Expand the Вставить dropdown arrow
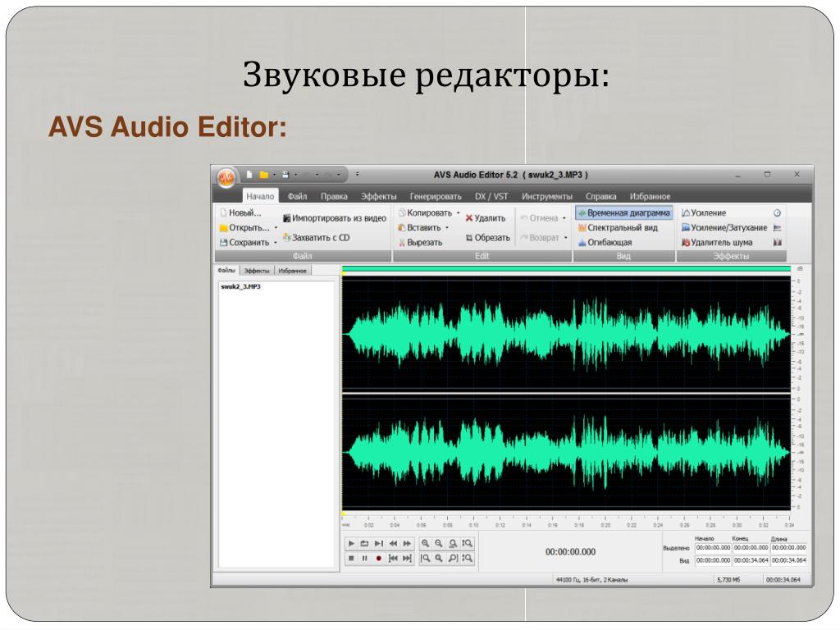Screen dimensions: 840x630 tap(447, 228)
